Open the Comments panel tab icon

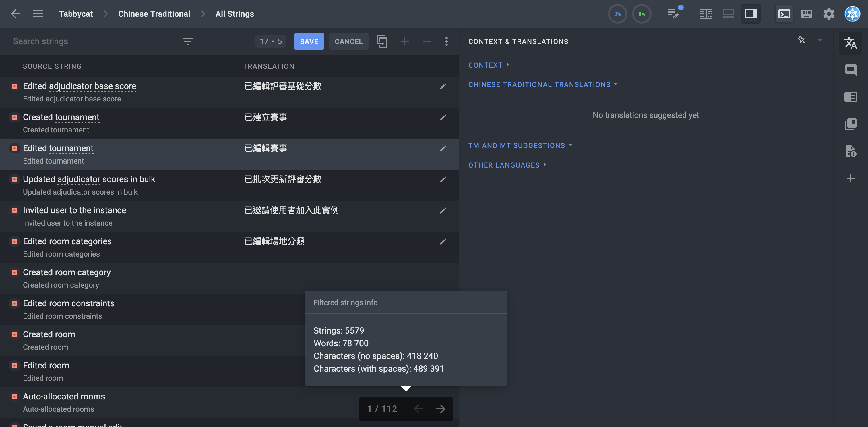[850, 70]
